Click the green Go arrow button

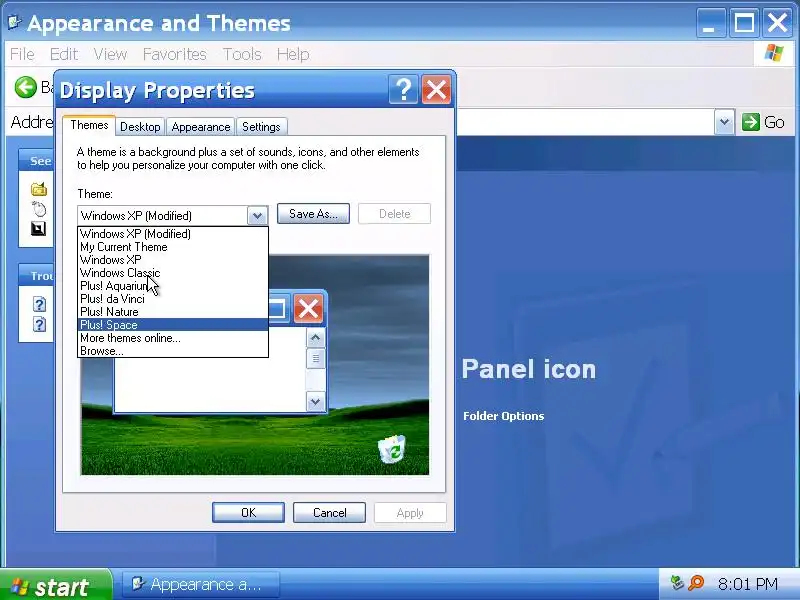pos(751,122)
